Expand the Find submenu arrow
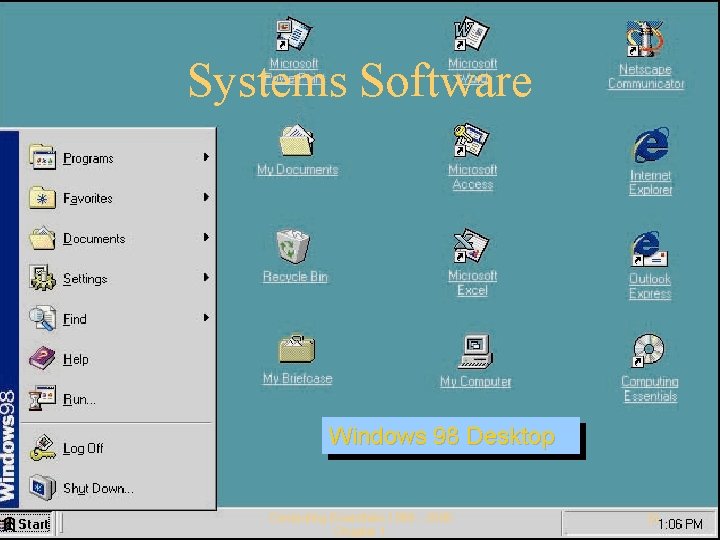Image resolution: width=720 pixels, height=540 pixels. click(206, 318)
